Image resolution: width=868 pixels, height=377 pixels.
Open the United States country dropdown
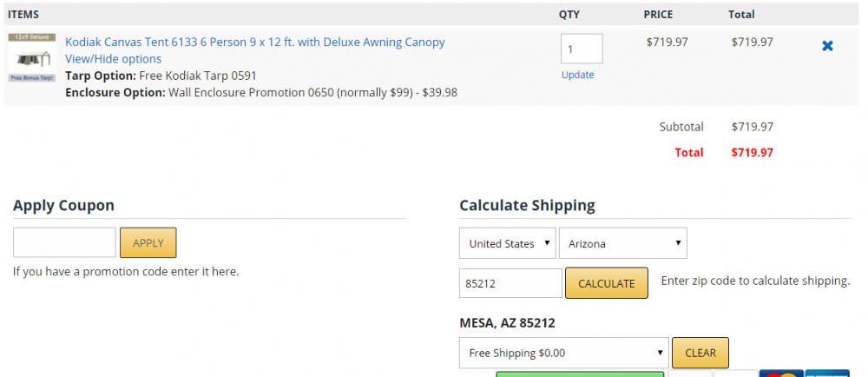[508, 243]
